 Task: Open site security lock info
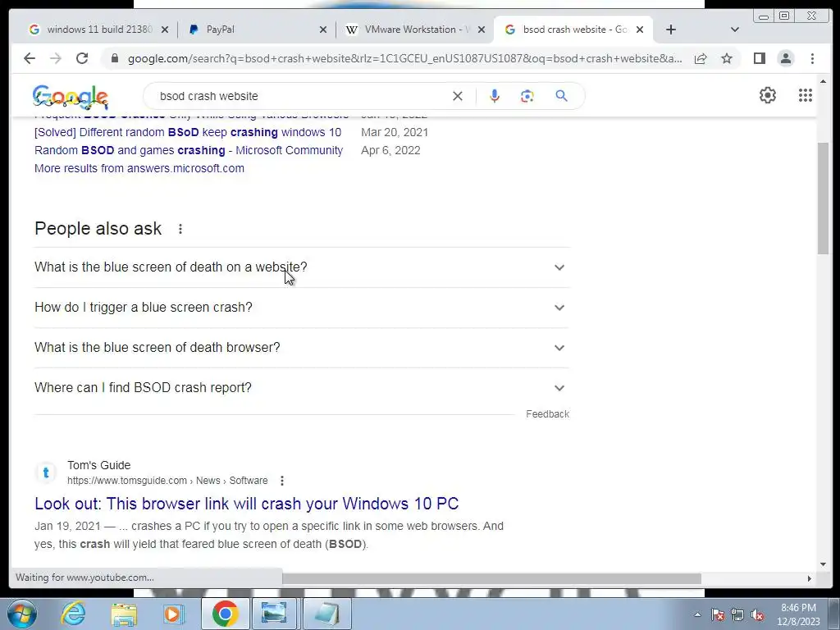114,58
